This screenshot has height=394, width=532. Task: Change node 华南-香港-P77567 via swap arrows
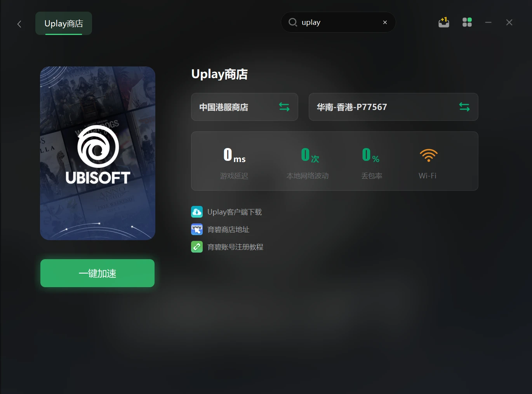(x=464, y=107)
